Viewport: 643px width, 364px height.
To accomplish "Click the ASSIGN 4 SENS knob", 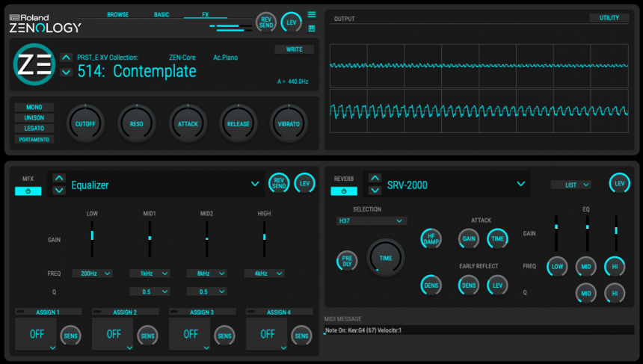I will [x=301, y=336].
